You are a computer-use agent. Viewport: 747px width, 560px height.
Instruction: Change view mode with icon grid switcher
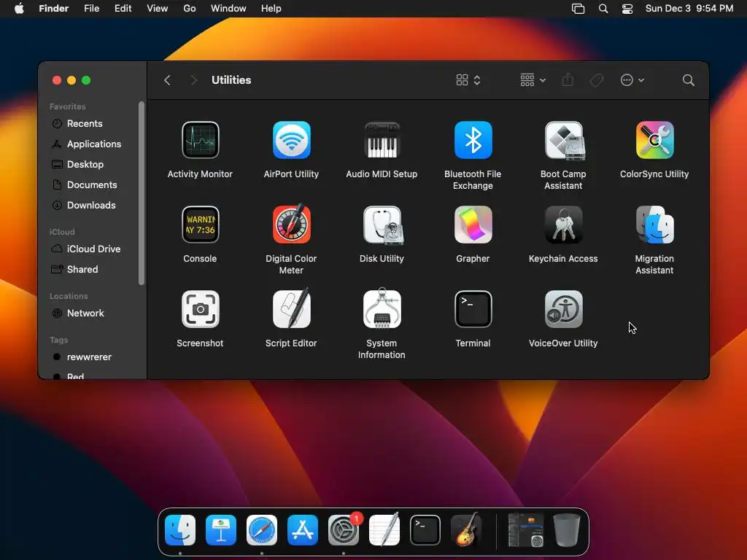click(468, 80)
